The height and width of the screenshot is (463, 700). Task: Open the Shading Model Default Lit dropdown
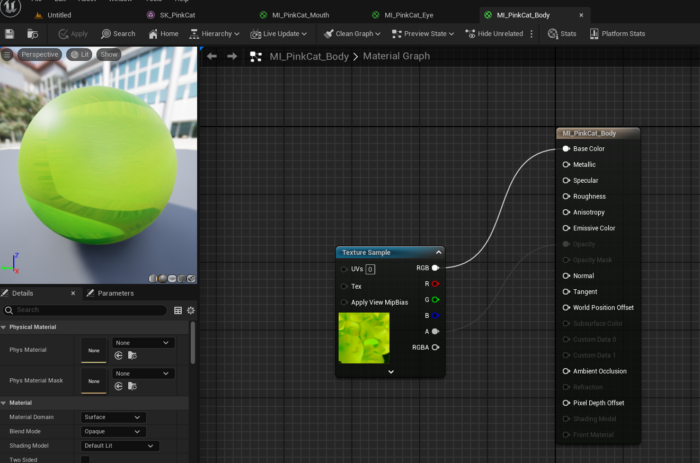tap(120, 446)
